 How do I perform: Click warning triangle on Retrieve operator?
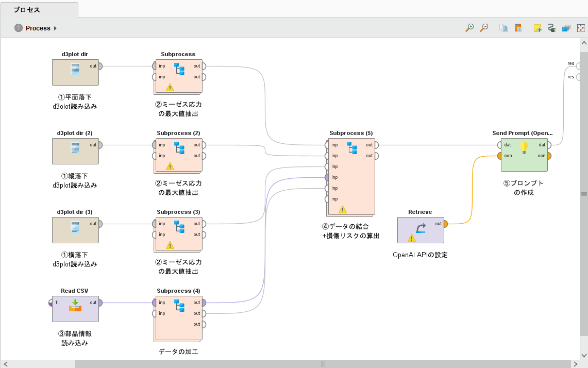(412, 238)
